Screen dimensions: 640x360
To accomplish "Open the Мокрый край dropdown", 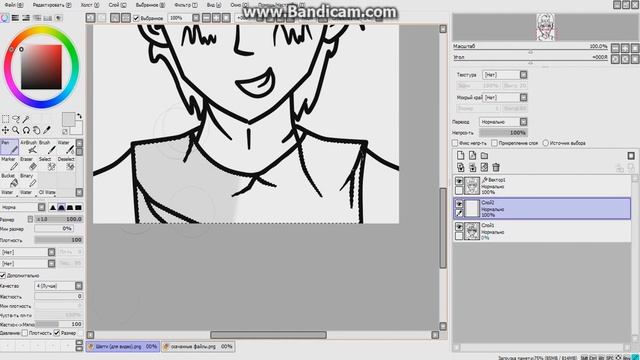I will pos(504,98).
